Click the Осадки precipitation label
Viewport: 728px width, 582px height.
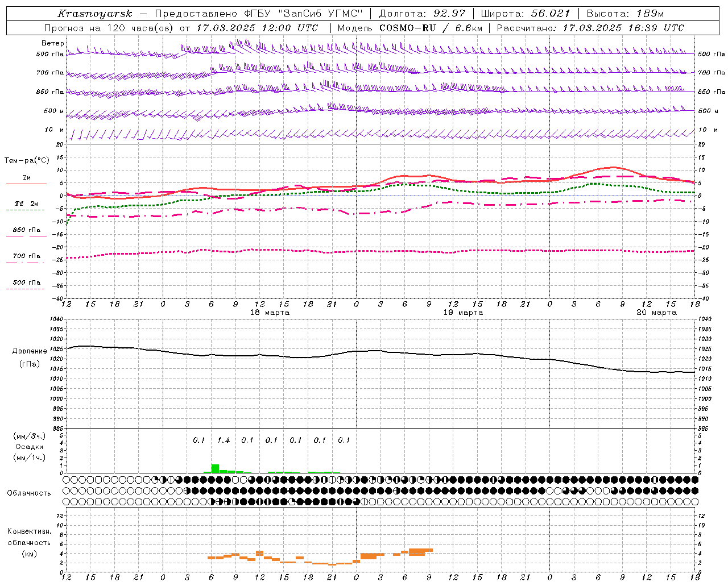coord(30,447)
